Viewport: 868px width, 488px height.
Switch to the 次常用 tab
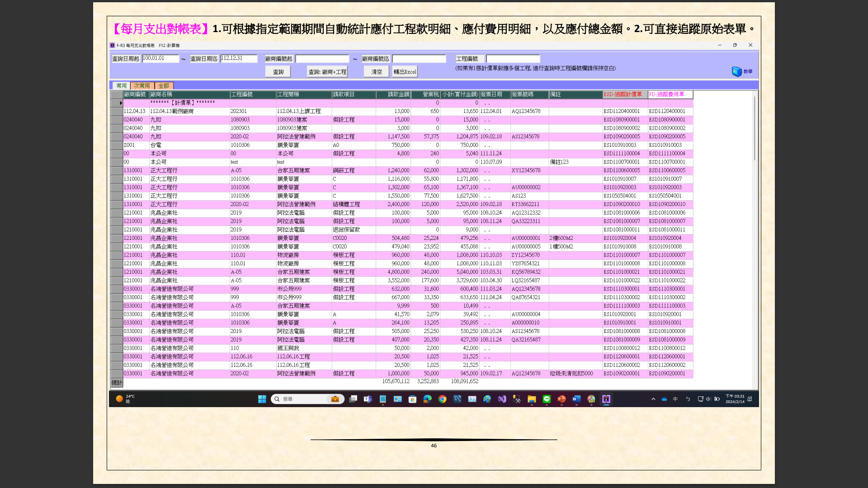pos(142,86)
